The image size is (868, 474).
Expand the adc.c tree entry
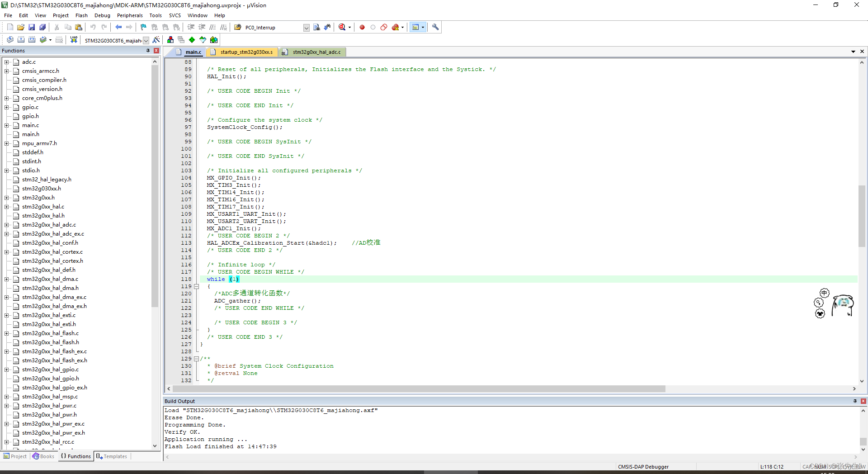(x=6, y=62)
